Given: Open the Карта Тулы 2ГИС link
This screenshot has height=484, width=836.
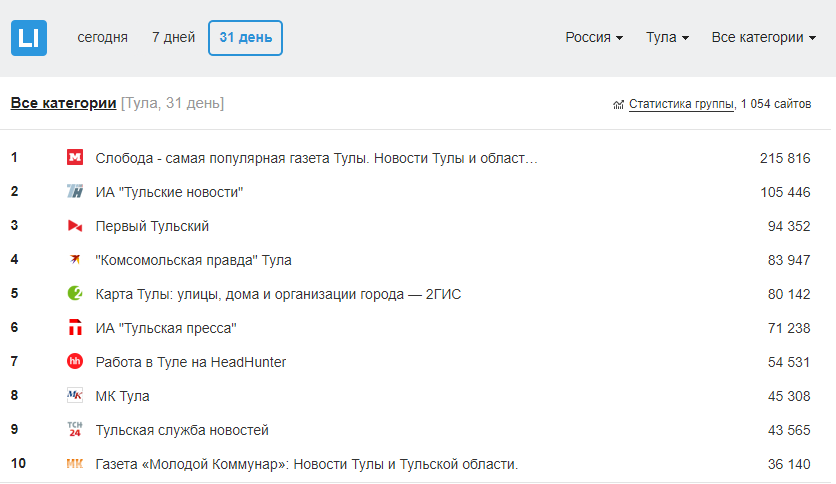Looking at the screenshot, I should pos(278,294).
